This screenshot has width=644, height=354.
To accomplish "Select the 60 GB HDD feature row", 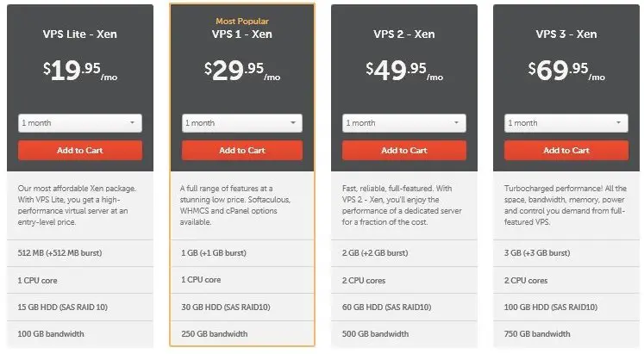I will pyautogui.click(x=404, y=307).
